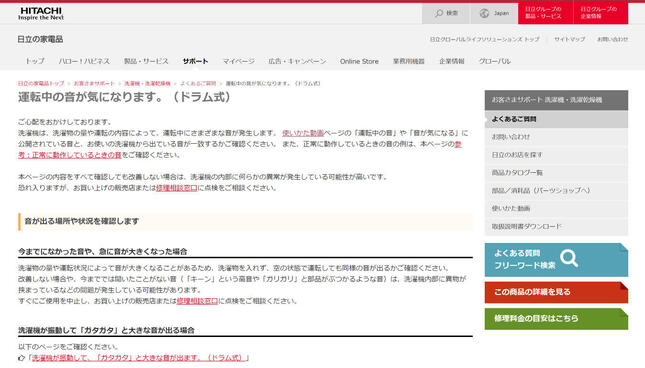Select 商品カタログ一覧 in the sidebar
Viewport: 645px width, 368px height.
(556, 173)
